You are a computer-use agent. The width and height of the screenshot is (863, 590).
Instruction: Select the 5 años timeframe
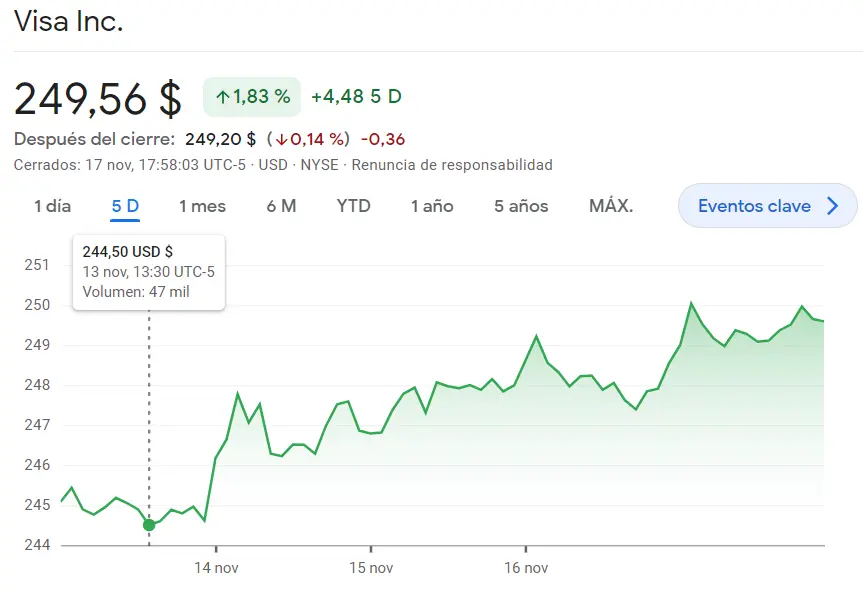point(521,205)
